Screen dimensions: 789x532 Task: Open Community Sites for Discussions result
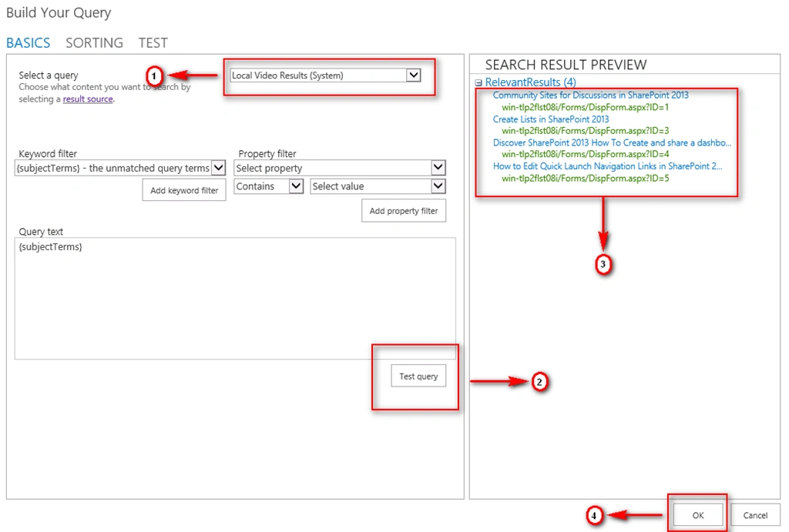tap(591, 95)
